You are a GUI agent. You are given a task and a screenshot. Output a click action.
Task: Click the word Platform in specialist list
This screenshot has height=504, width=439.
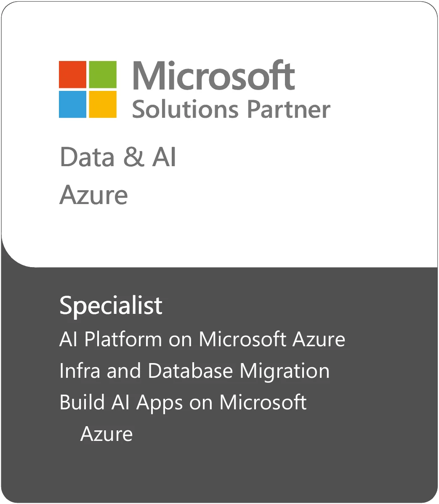click(123, 340)
